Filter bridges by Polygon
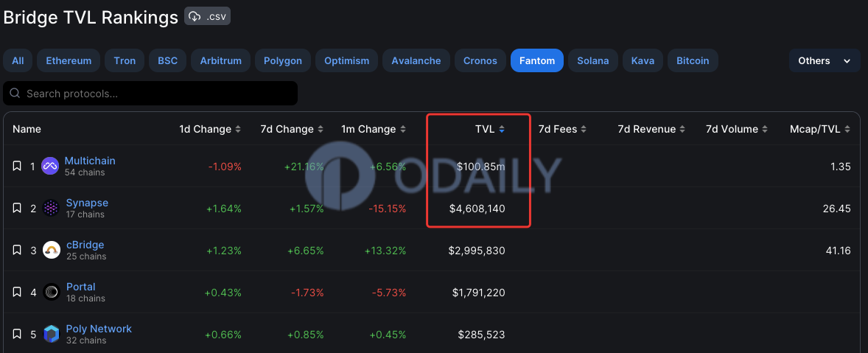Image resolution: width=868 pixels, height=353 pixels. pos(283,61)
